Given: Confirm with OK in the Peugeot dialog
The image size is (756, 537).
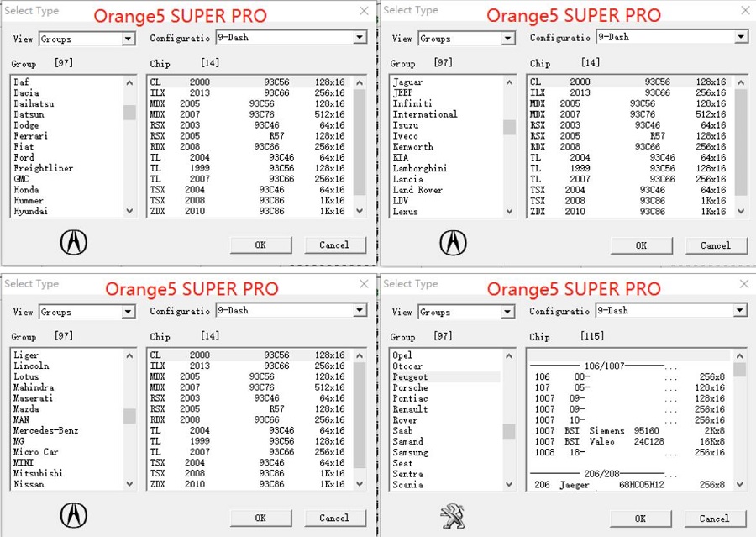Looking at the screenshot, I should [640, 519].
